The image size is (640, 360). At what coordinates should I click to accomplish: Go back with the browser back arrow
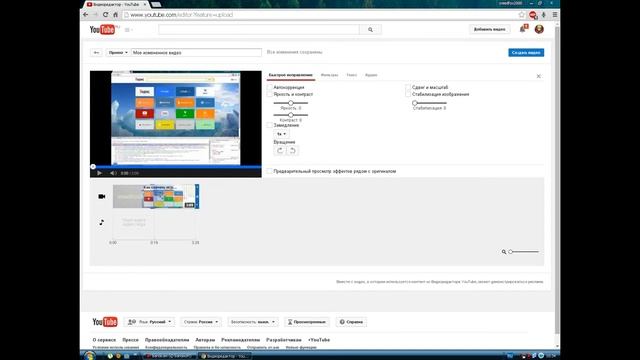(x=86, y=15)
